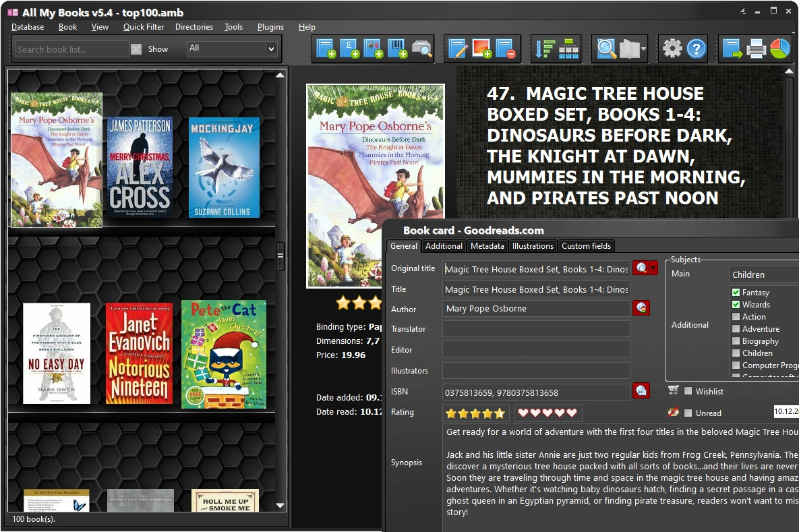Check the Adventure subject checkbox

point(736,329)
